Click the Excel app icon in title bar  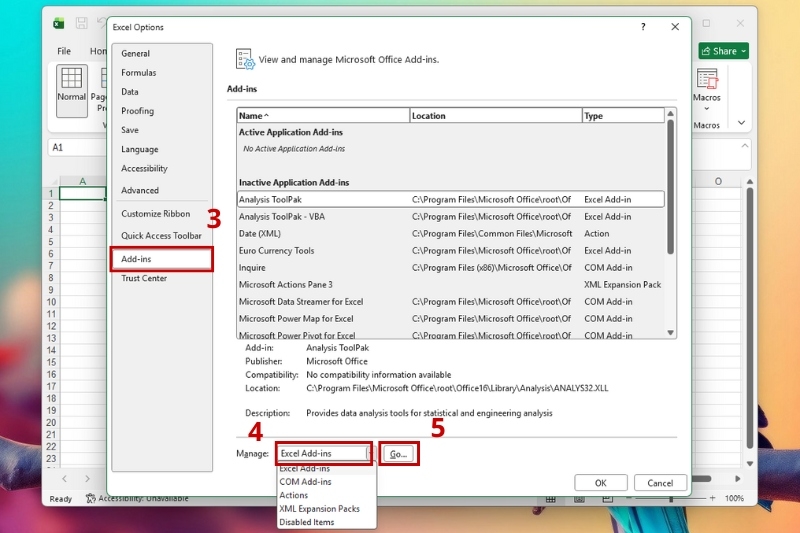pos(59,23)
